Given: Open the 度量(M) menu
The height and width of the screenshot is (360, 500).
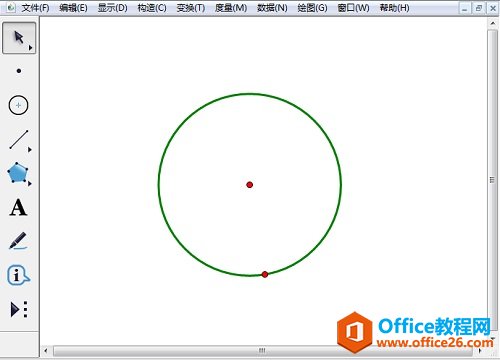Looking at the screenshot, I should [x=231, y=8].
